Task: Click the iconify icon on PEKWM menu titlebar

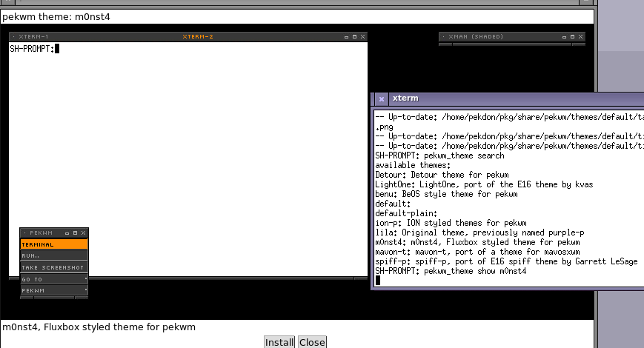Action: [67, 233]
